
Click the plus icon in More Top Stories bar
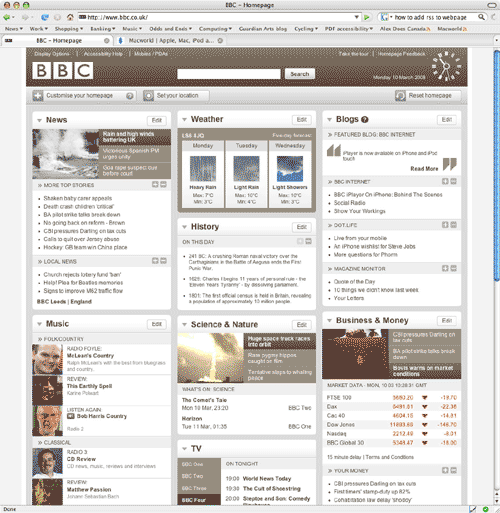pos(155,184)
